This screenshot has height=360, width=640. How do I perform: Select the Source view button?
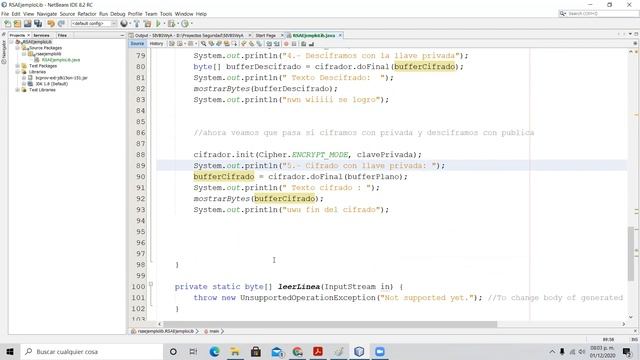(x=137, y=44)
